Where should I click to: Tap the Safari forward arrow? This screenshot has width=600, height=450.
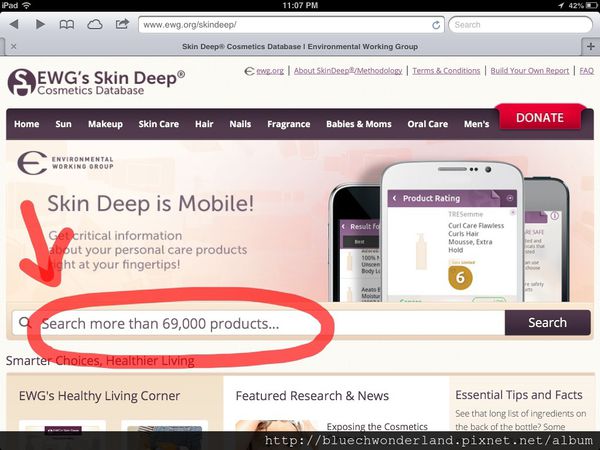pyautogui.click(x=41, y=23)
